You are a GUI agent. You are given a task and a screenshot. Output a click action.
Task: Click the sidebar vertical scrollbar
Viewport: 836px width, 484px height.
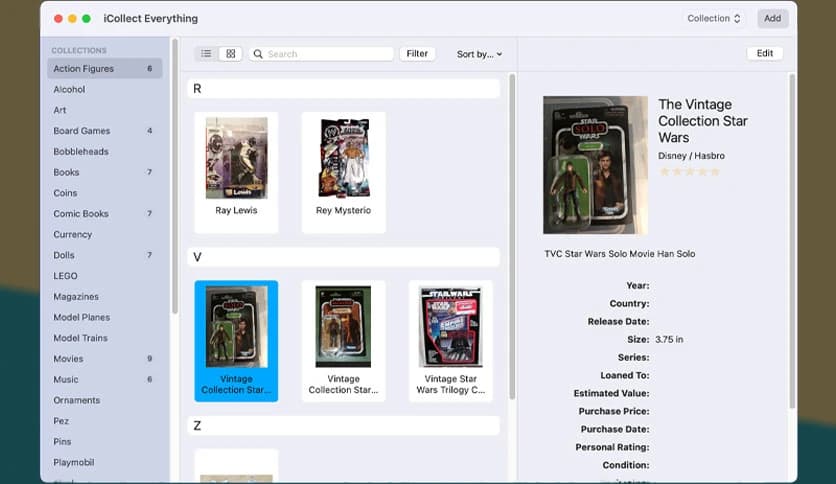pyautogui.click(x=174, y=176)
